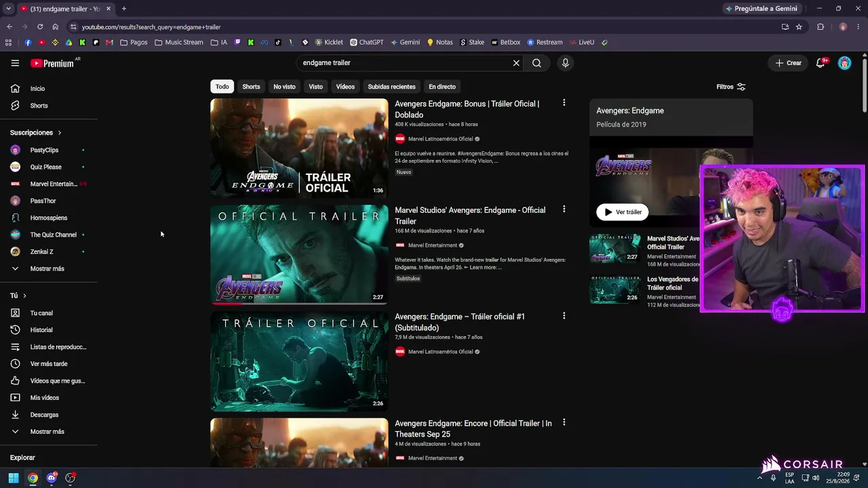Open Marvel Latinoamérica Oficial channel under the Bonus trailer
This screenshot has height=488, width=868.
440,139
